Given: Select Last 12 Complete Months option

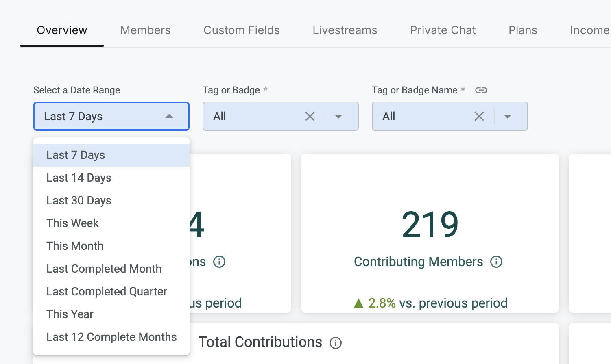Looking at the screenshot, I should (111, 337).
